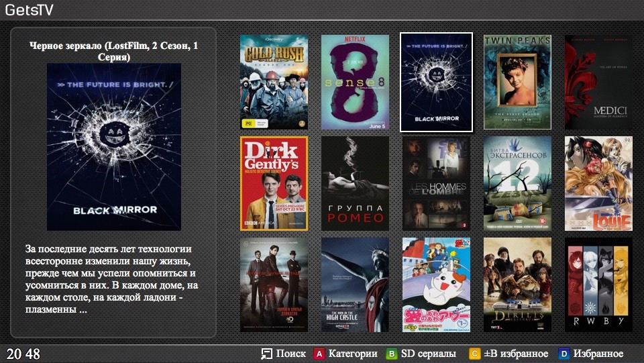Open Les Hommes de l'Ombre poster

(436, 183)
